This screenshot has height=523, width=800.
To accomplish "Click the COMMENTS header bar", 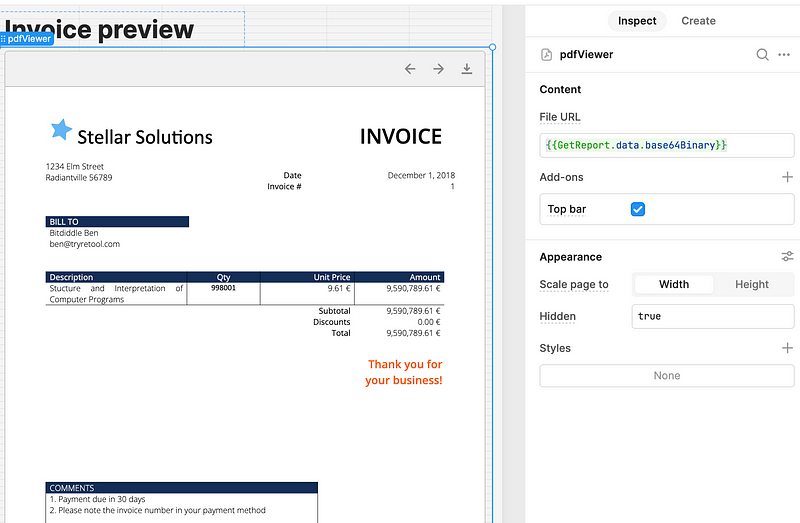I will pos(182,488).
